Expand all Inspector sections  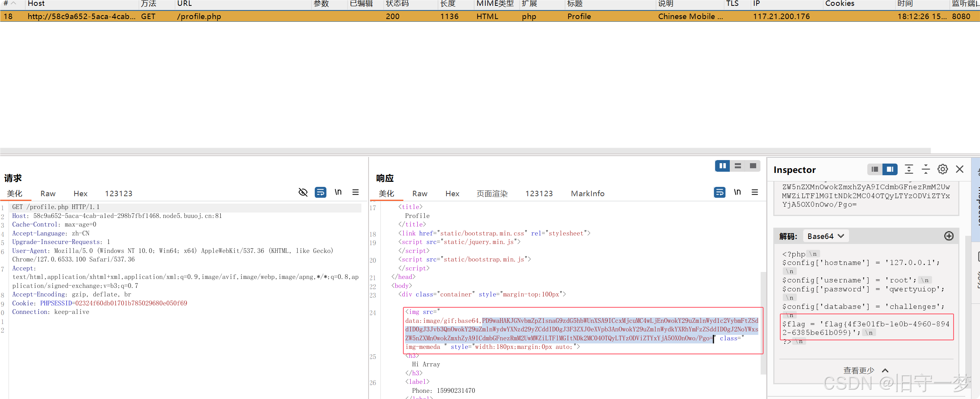point(909,169)
